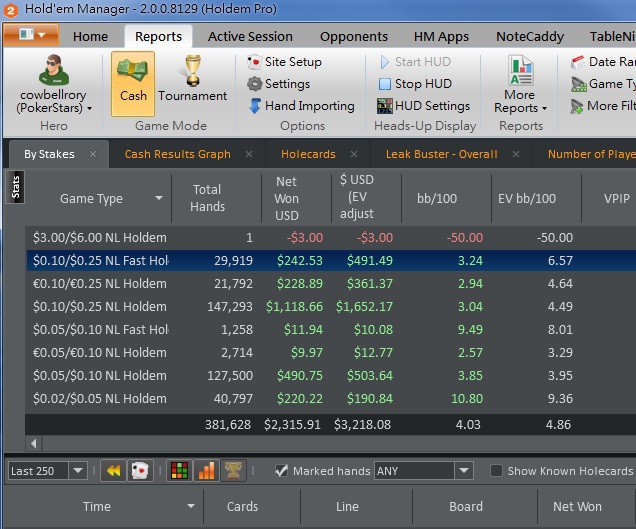Viewport: 636px width, 529px height.
Task: Open Hand Importing option
Action: pyautogui.click(x=301, y=106)
